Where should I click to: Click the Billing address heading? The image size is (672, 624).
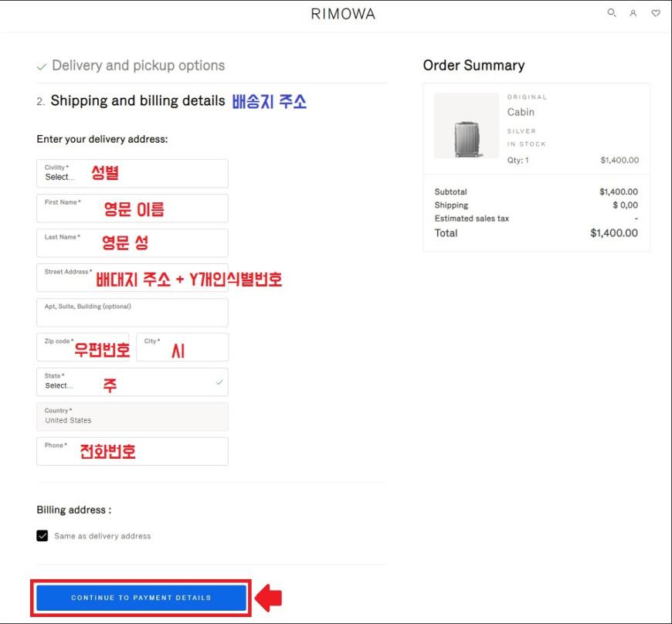point(73,510)
